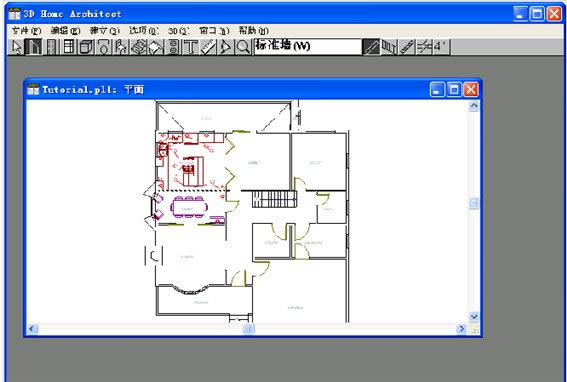
Task: Maximize the Tutorial.pl1 plan window
Action: coord(454,89)
